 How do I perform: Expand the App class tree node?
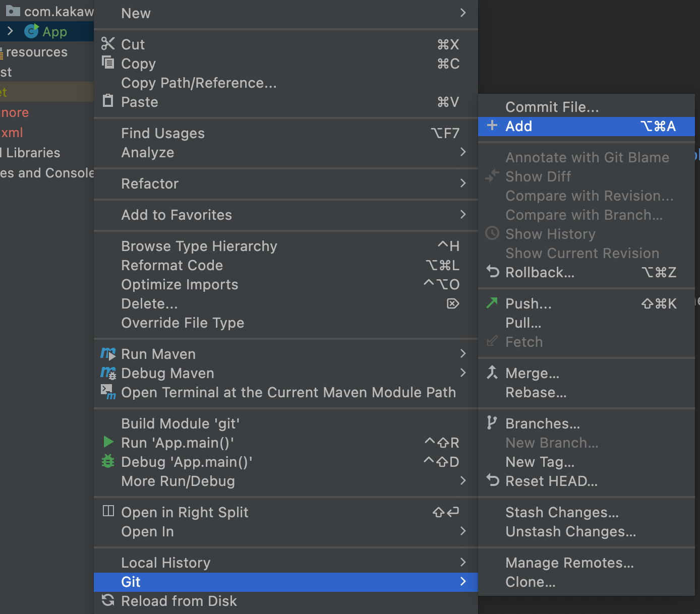pyautogui.click(x=10, y=31)
